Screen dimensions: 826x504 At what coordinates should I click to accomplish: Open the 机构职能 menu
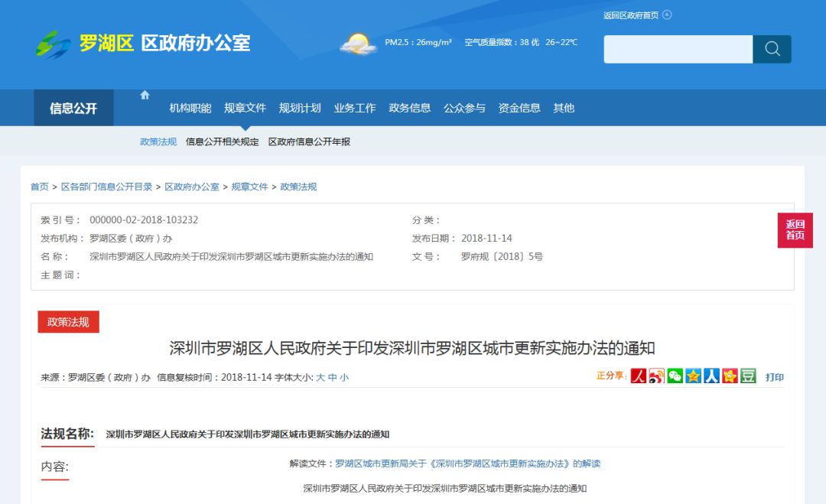coord(190,108)
